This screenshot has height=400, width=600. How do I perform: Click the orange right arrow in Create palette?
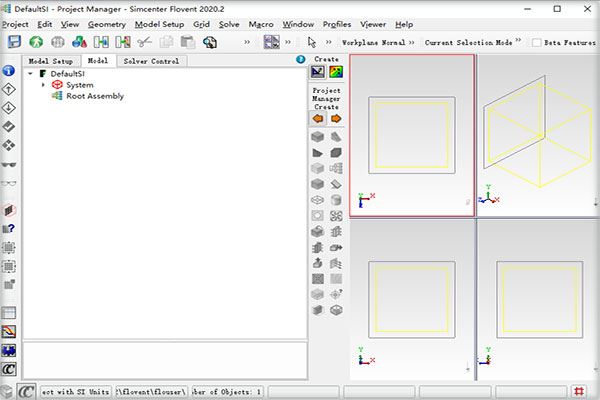(336, 118)
